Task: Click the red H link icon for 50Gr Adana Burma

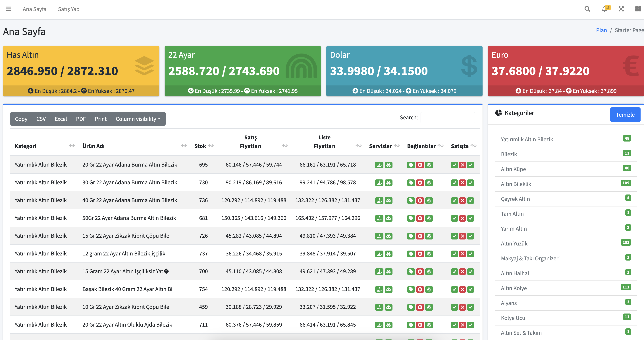Action: click(420, 218)
